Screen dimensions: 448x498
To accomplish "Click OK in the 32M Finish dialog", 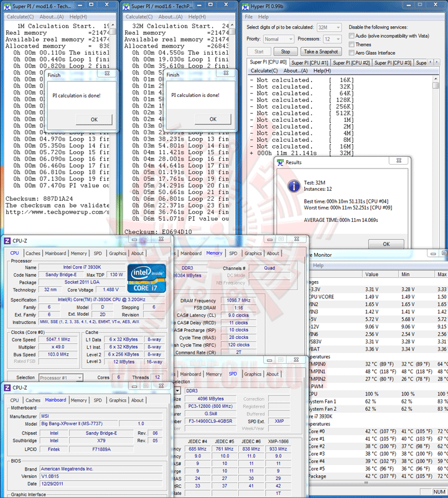I will point(213,119).
